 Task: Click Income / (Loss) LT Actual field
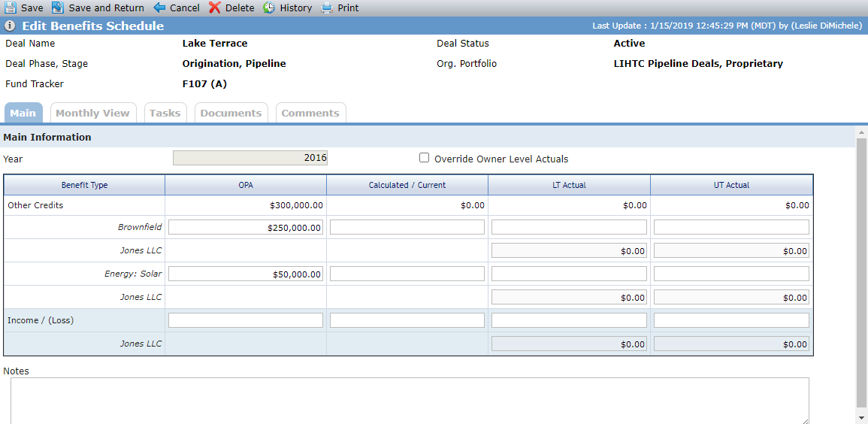coord(569,320)
